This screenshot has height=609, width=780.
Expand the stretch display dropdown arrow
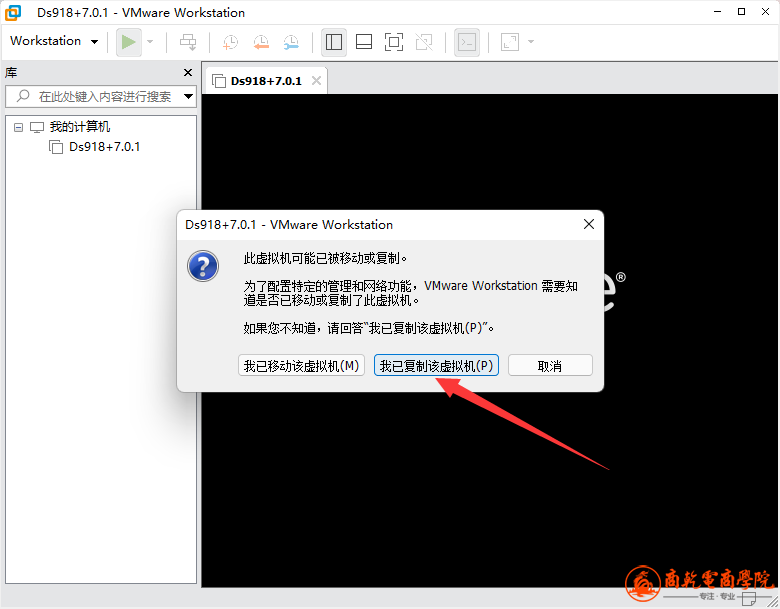point(531,42)
